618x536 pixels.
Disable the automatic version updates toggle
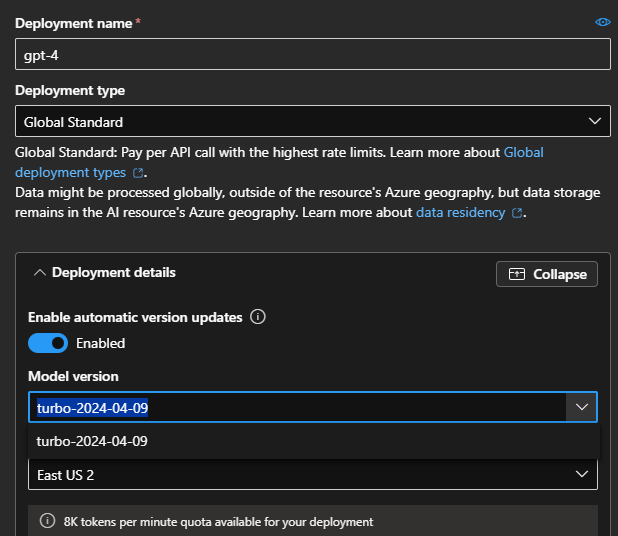point(48,343)
